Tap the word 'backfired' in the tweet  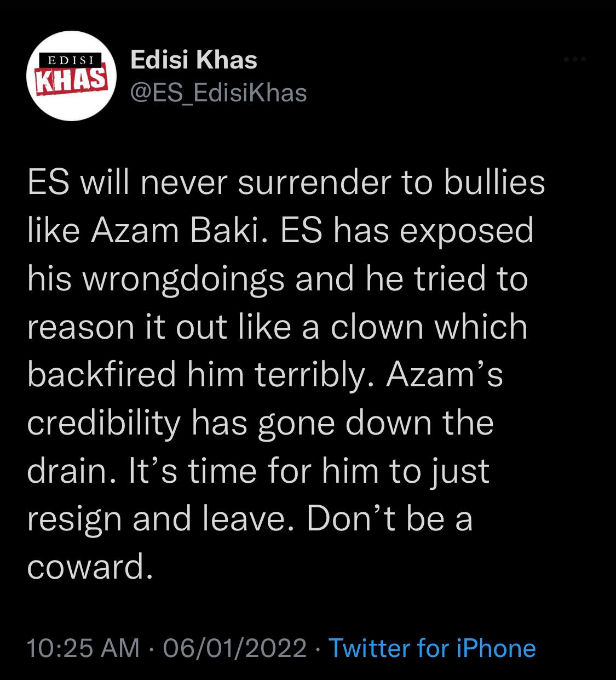pyautogui.click(x=101, y=375)
